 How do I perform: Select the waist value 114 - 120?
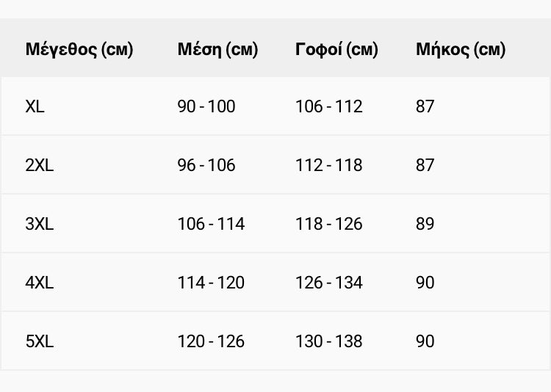pos(211,283)
